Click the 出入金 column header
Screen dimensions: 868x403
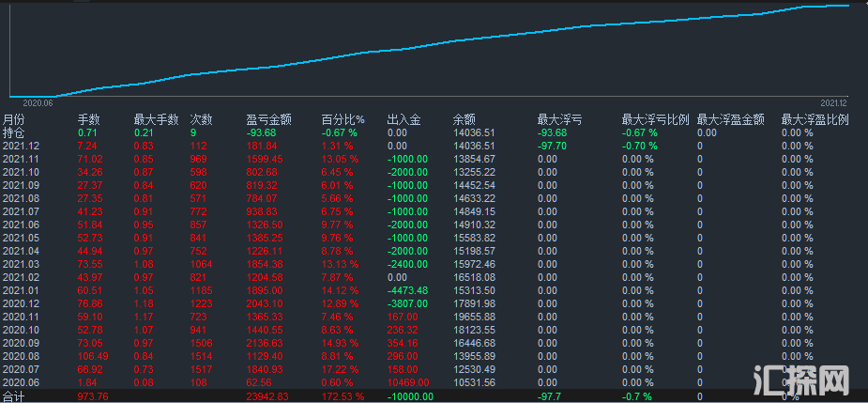click(404, 119)
